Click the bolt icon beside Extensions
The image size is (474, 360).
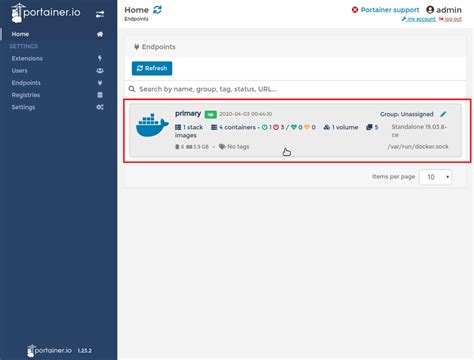coord(100,58)
